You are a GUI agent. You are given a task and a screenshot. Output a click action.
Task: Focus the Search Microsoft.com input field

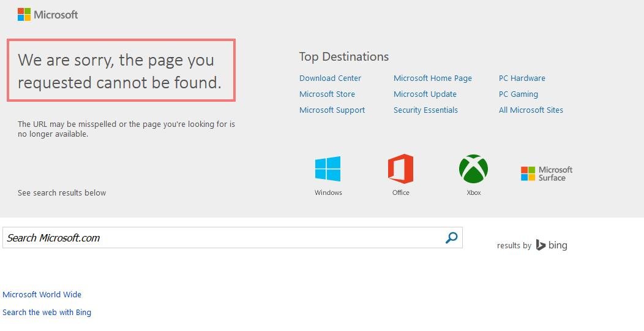coord(233,238)
